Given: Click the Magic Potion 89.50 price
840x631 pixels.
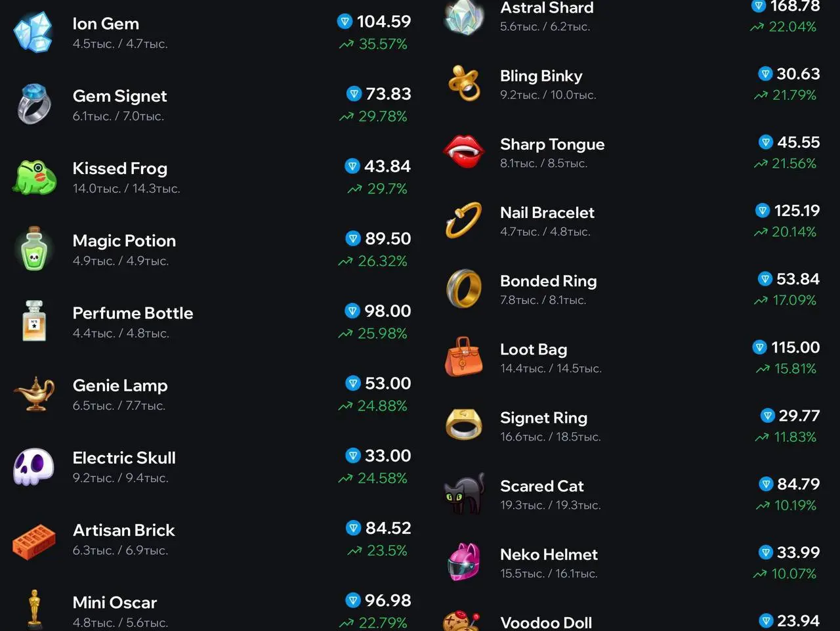Looking at the screenshot, I should [x=387, y=238].
